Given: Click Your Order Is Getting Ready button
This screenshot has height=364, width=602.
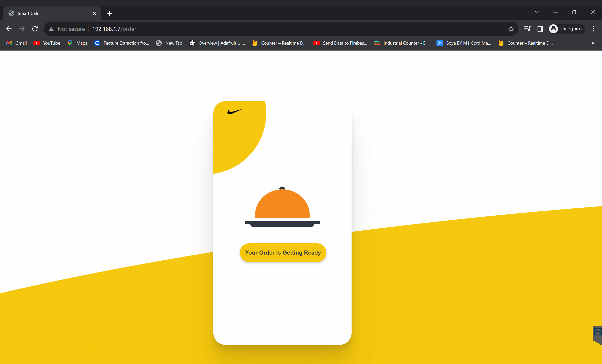Looking at the screenshot, I should (283, 252).
